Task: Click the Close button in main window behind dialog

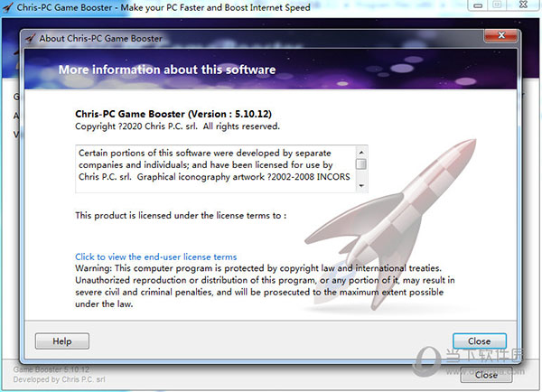Action: pos(486,375)
